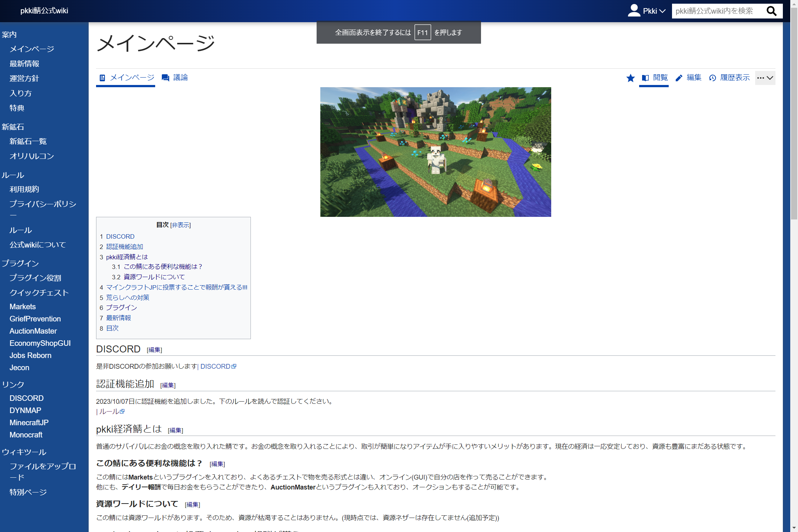This screenshot has height=532, width=798.
Task: Open 最新情報 in the sidebar menu
Action: (24, 64)
